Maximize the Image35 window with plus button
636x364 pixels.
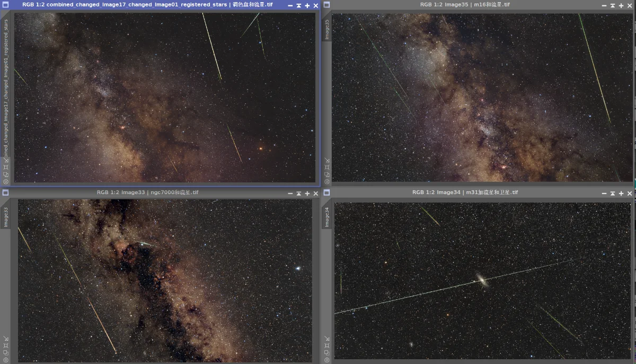click(x=621, y=5)
